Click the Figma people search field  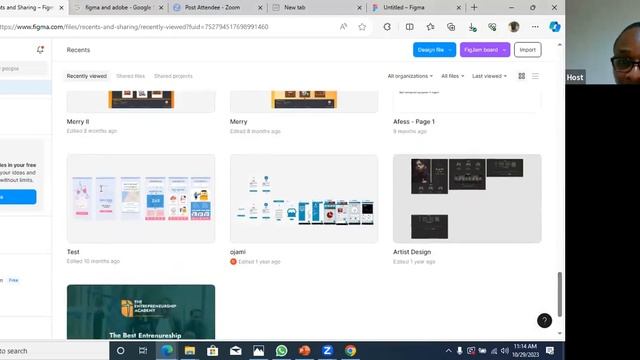pos(24,69)
